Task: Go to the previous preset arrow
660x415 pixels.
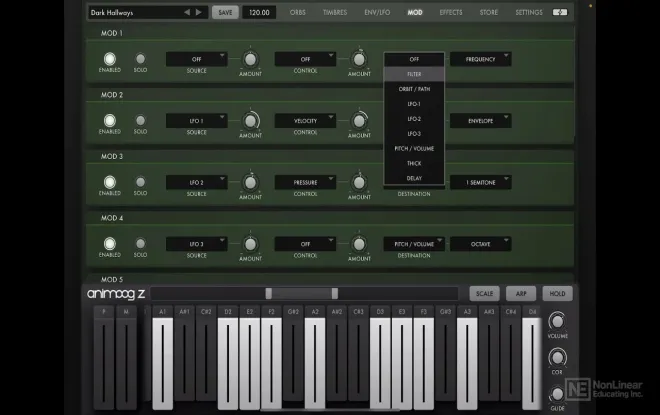Action: (x=187, y=12)
